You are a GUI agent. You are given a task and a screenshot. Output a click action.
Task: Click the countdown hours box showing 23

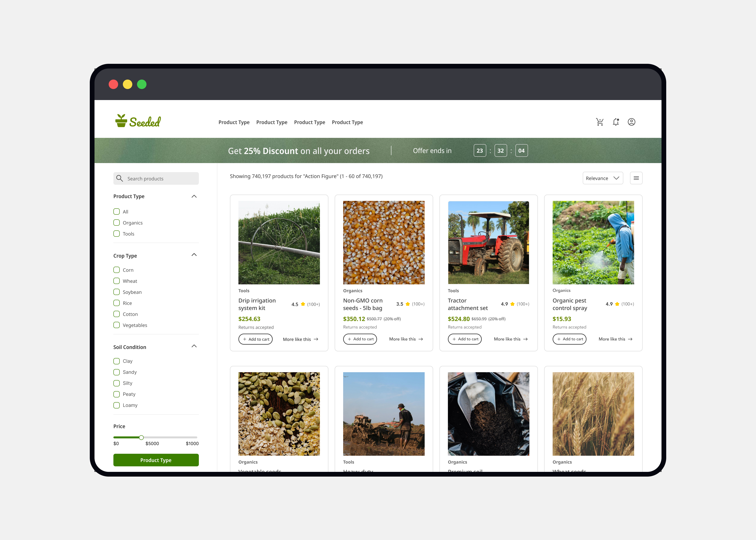point(480,151)
